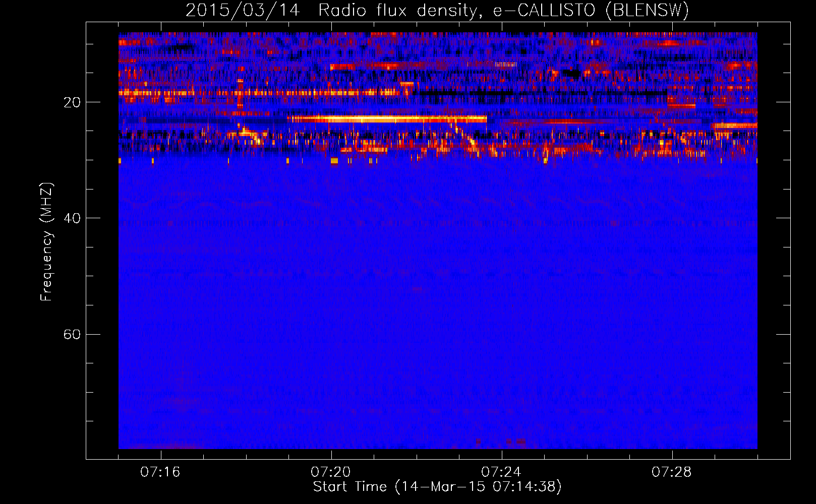Click the '60' frequency tick label
The height and width of the screenshot is (504, 816).
click(72, 335)
